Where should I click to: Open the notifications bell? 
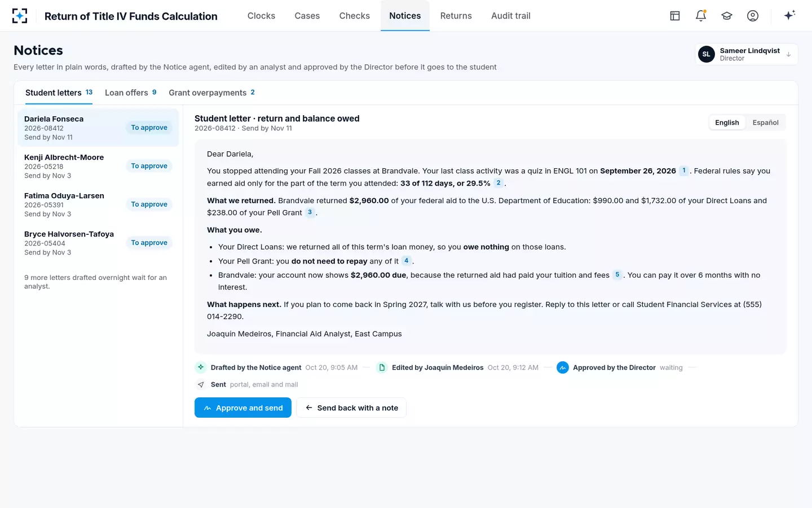coord(701,16)
